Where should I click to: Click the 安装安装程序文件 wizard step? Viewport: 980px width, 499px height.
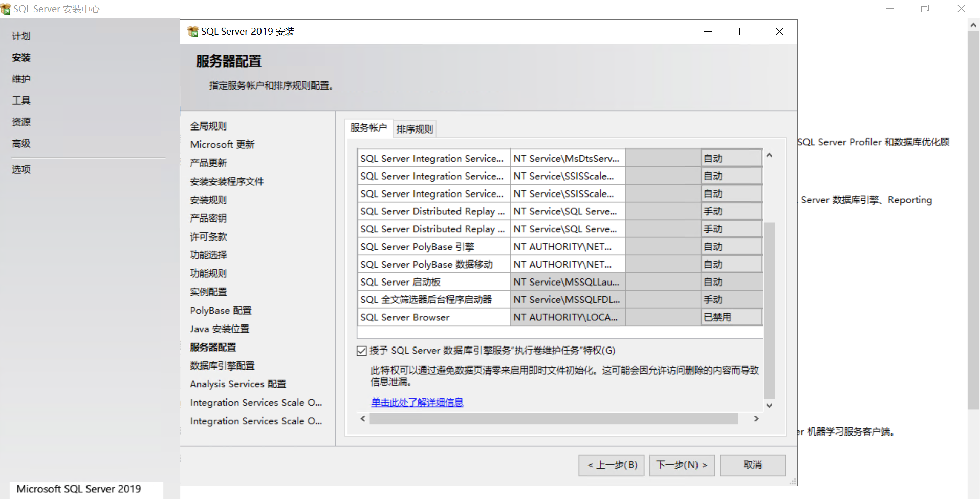click(227, 181)
